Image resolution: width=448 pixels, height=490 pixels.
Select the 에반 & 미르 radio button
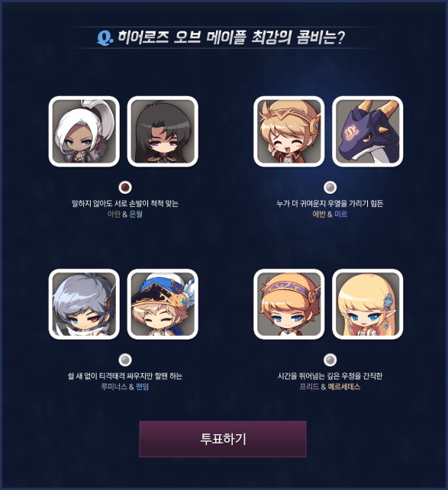(330, 187)
